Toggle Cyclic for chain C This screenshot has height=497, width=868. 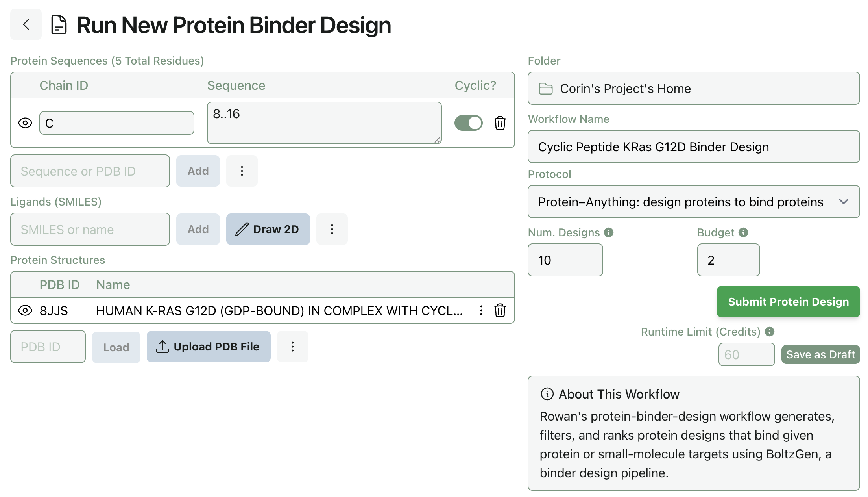468,123
